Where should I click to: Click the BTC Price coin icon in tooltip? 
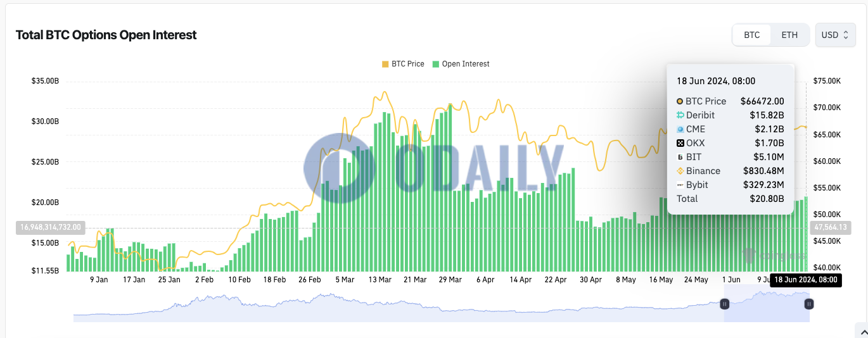(680, 101)
